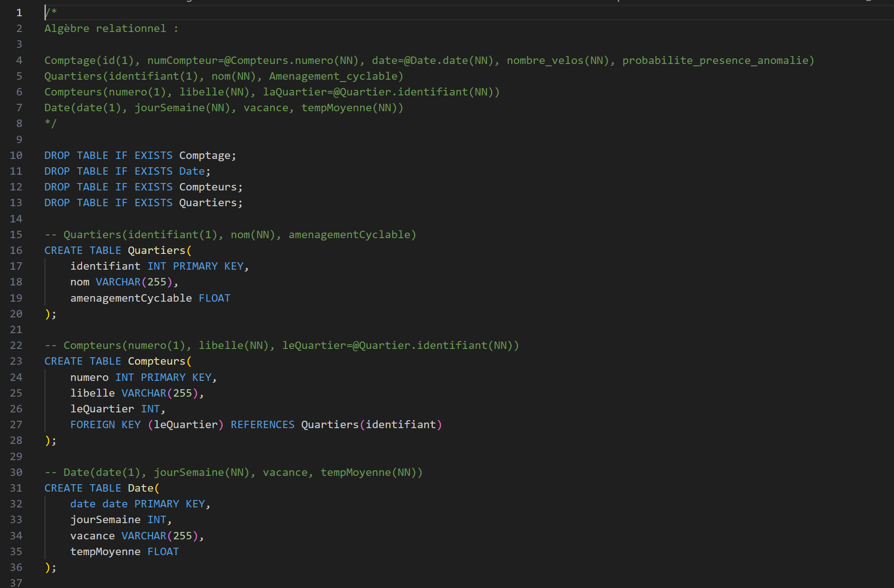Click the FLOAT type after amenagementCyclable
The image size is (894, 588).
click(x=214, y=298)
